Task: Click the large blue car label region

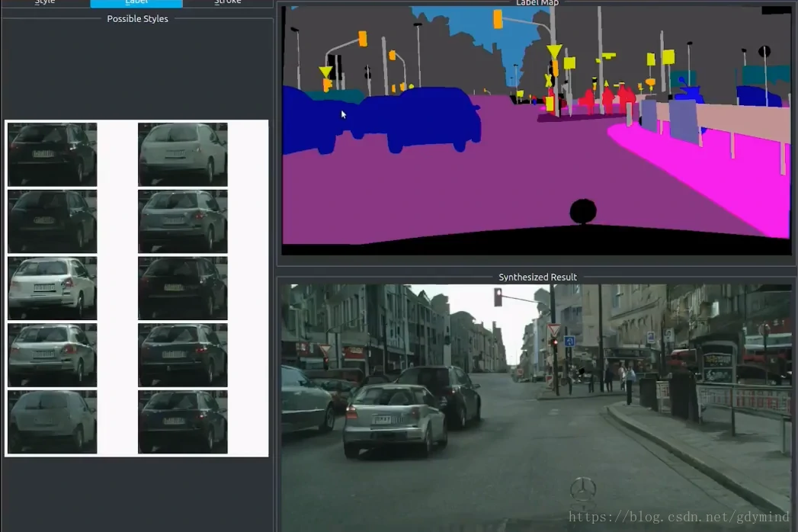Action: 427,117
